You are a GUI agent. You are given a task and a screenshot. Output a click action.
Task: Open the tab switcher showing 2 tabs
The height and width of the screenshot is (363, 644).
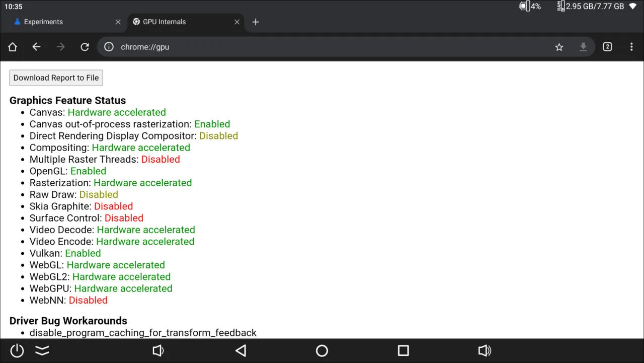(x=607, y=46)
